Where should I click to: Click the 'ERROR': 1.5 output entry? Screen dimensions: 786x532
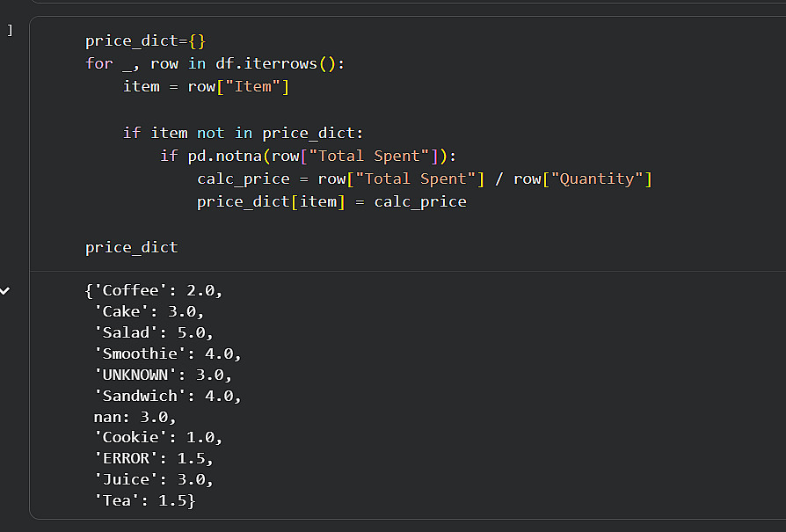153,459
